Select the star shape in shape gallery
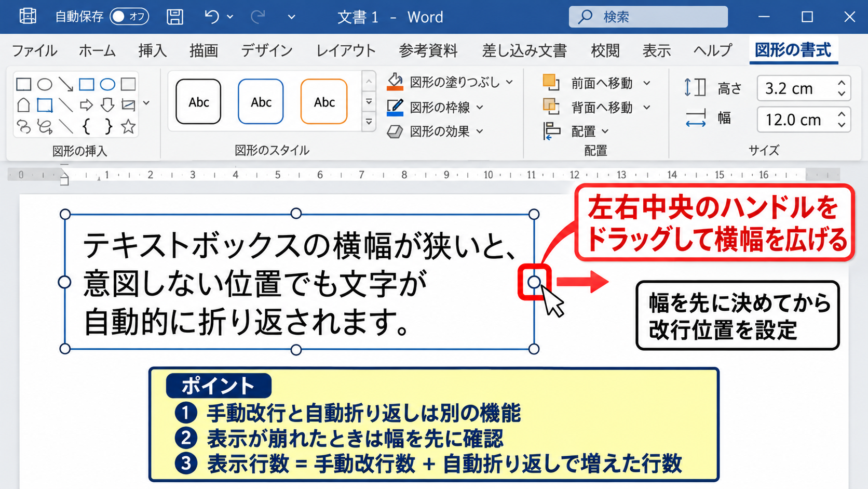Image resolution: width=868 pixels, height=489 pixels. (x=128, y=126)
